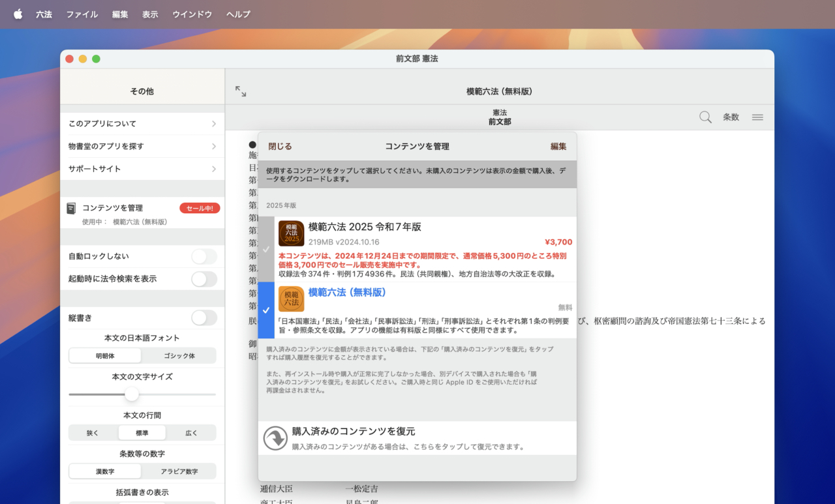Open サポートサイト row
Image resolution: width=835 pixels, height=504 pixels.
(x=142, y=169)
